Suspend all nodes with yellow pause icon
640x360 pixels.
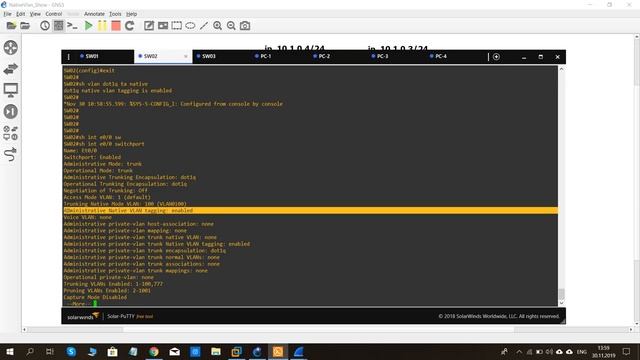click(102, 26)
